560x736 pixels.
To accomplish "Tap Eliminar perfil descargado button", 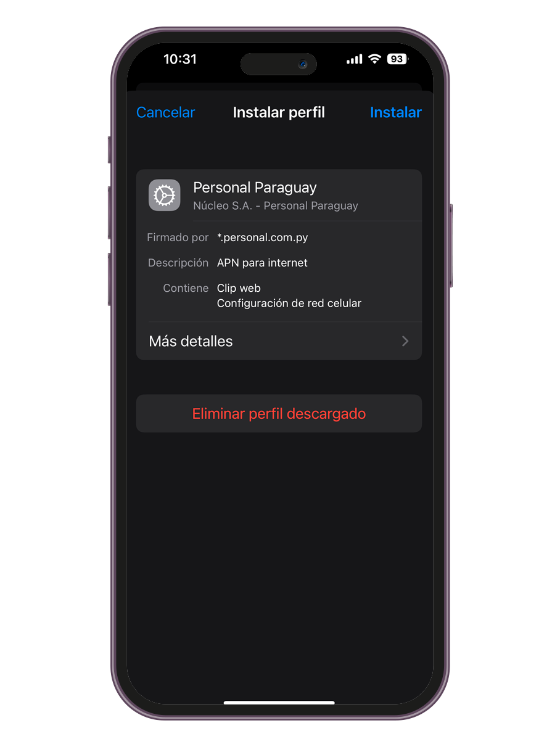I will [x=279, y=413].
